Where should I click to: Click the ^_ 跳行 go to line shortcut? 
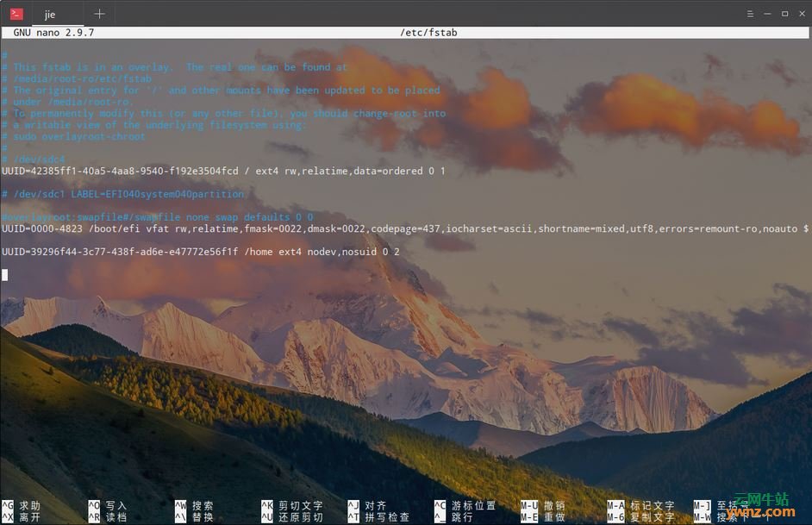pos(453,517)
